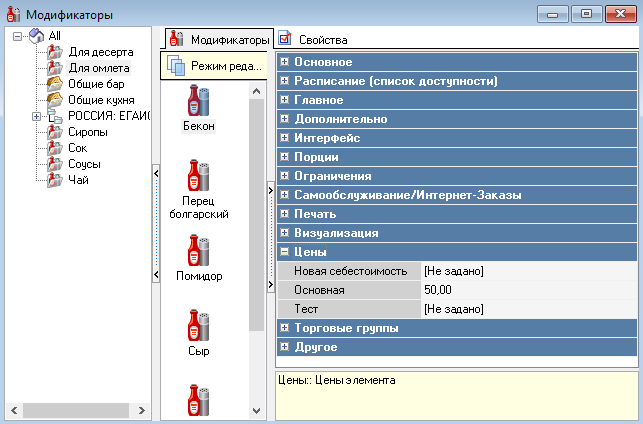The width and height of the screenshot is (643, 424).
Task: Click the Новая себестоимость value field
Action: 528,271
